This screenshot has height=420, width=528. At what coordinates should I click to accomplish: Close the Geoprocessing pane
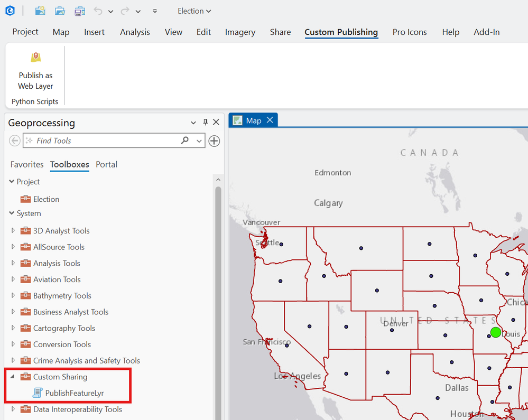[216, 122]
